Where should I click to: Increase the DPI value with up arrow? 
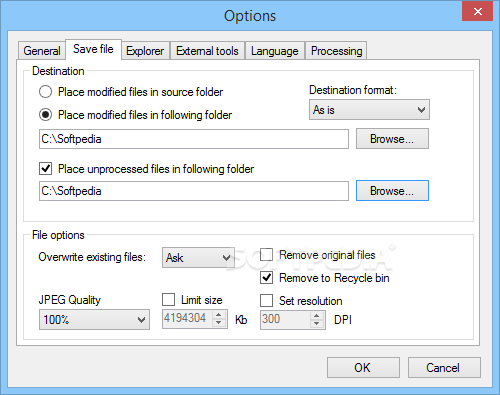[317, 315]
